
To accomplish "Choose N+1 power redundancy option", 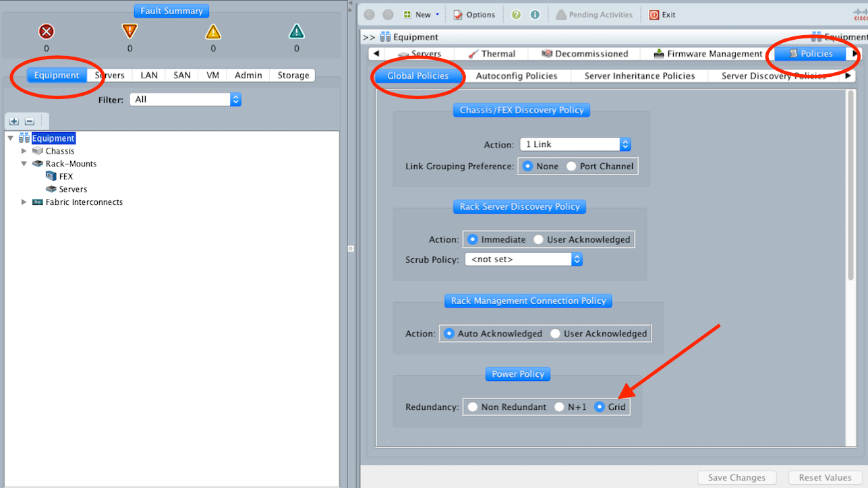I will point(559,407).
